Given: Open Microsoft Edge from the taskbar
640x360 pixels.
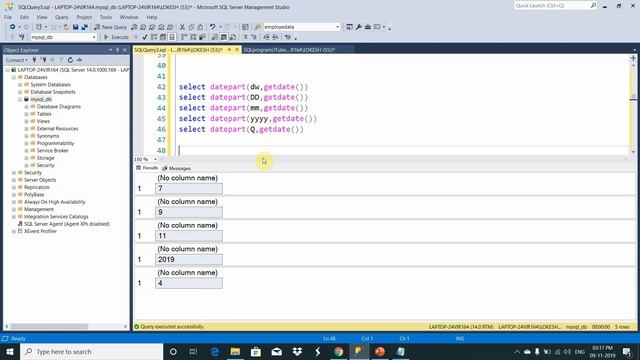Looking at the screenshot, I should [215, 351].
